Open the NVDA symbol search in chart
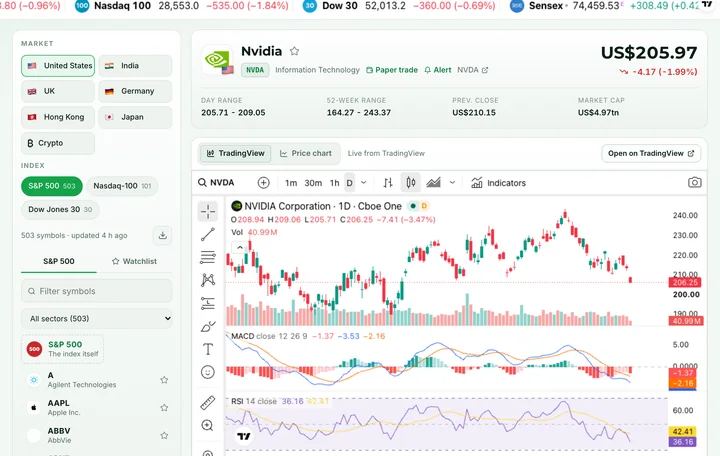The width and height of the screenshot is (720, 456). point(216,183)
